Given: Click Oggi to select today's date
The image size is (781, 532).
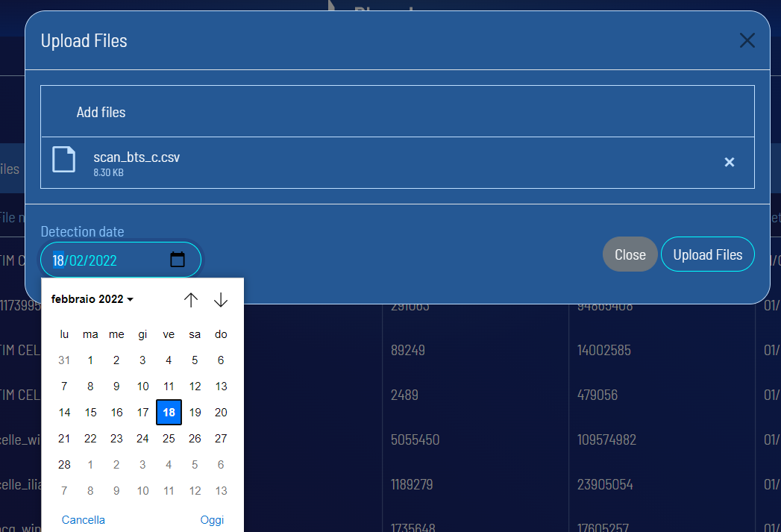Looking at the screenshot, I should pyautogui.click(x=212, y=520).
